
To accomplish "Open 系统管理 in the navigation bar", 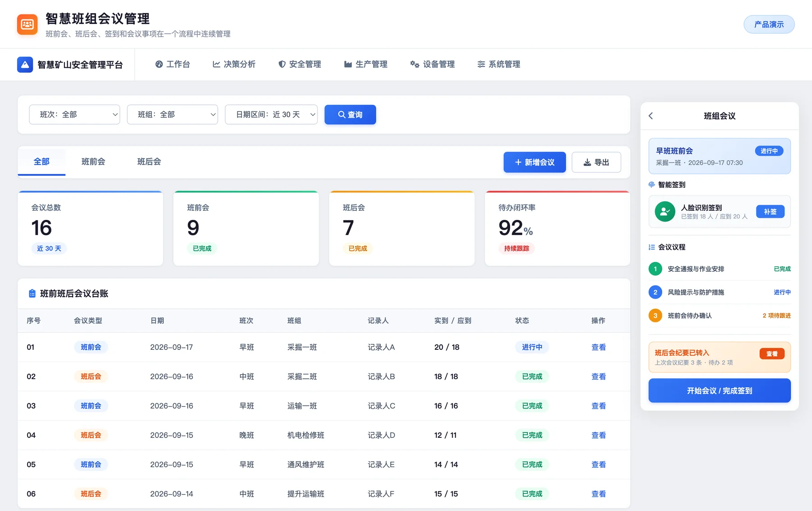I will pyautogui.click(x=498, y=64).
